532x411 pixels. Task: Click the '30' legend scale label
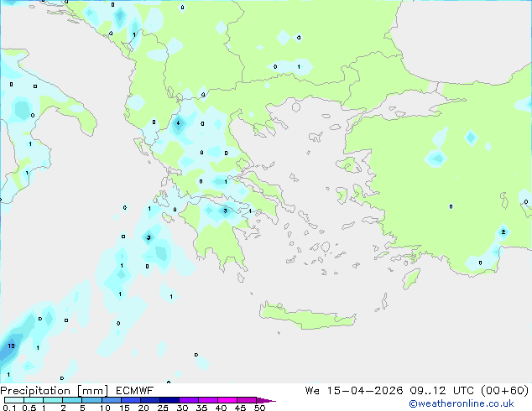(x=182, y=408)
